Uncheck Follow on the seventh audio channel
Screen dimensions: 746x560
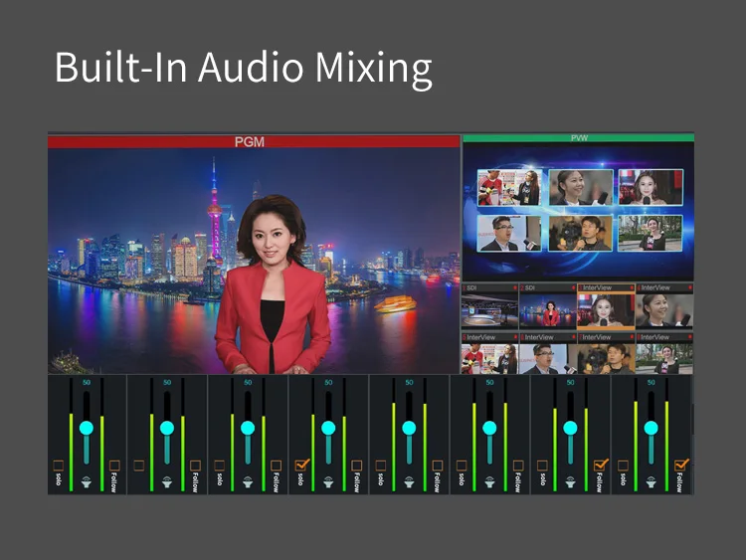pos(601,465)
